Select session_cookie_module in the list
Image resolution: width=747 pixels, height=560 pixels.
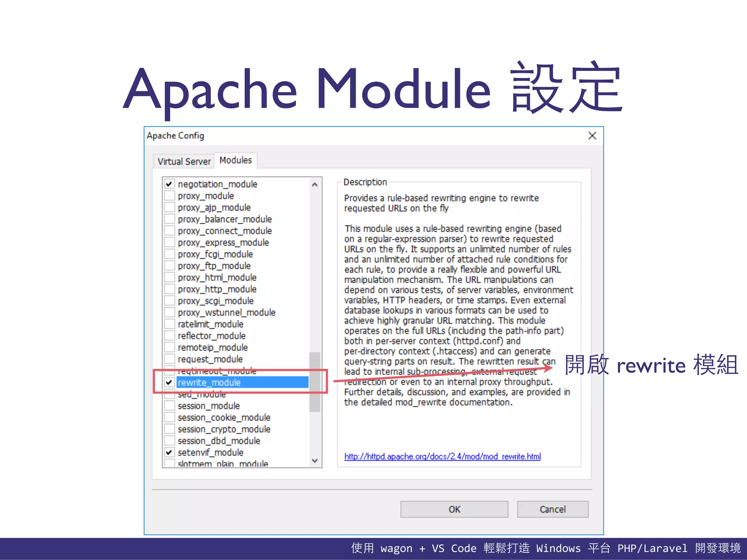click(224, 417)
